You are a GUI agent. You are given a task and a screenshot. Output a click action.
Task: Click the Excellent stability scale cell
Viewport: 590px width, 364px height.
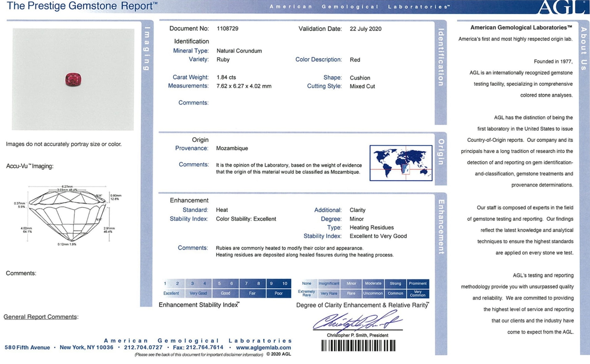pos(171,293)
